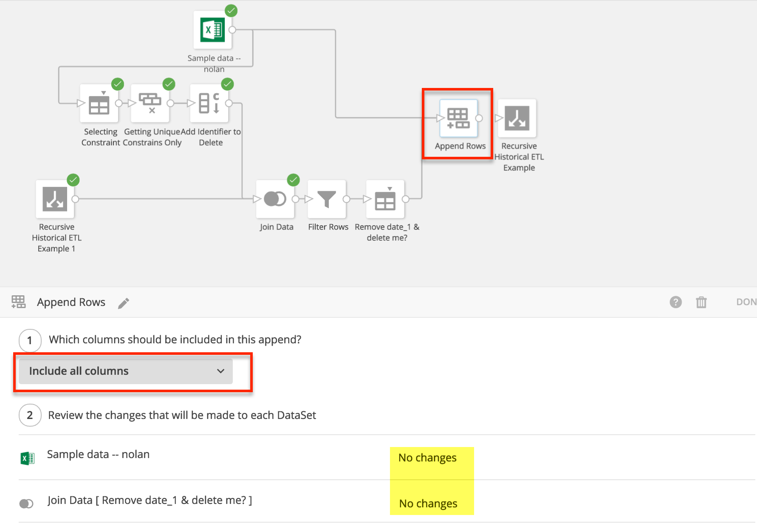Select the Join Data node
This screenshot has height=532, width=757.
(275, 199)
